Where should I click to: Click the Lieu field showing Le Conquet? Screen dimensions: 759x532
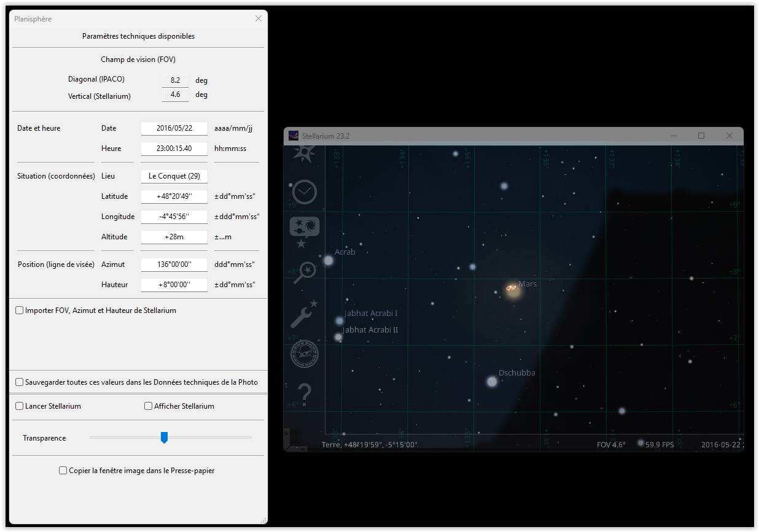pos(174,176)
